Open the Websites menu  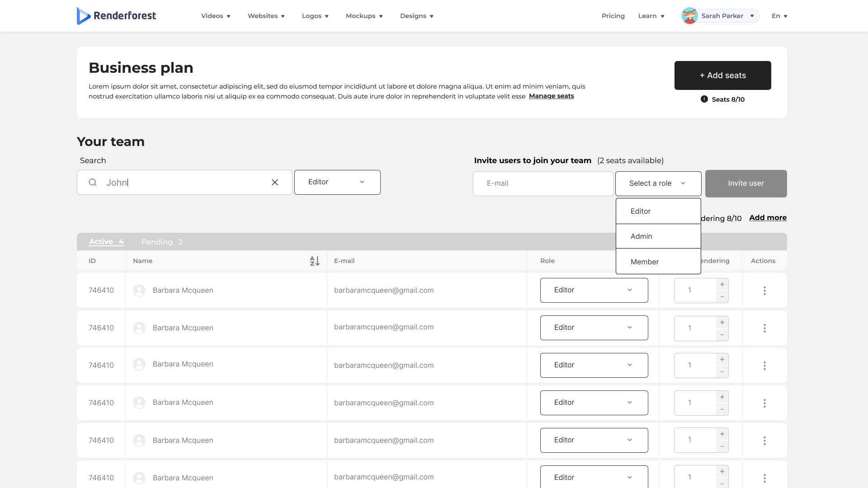266,16
